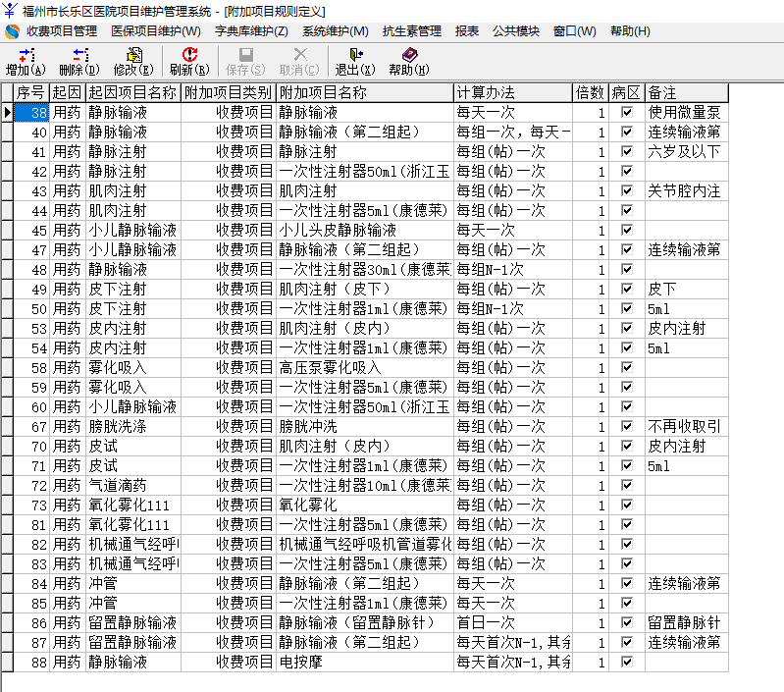This screenshot has width=784, height=692.
Task: Open the 报表 menu
Action: pos(467,31)
